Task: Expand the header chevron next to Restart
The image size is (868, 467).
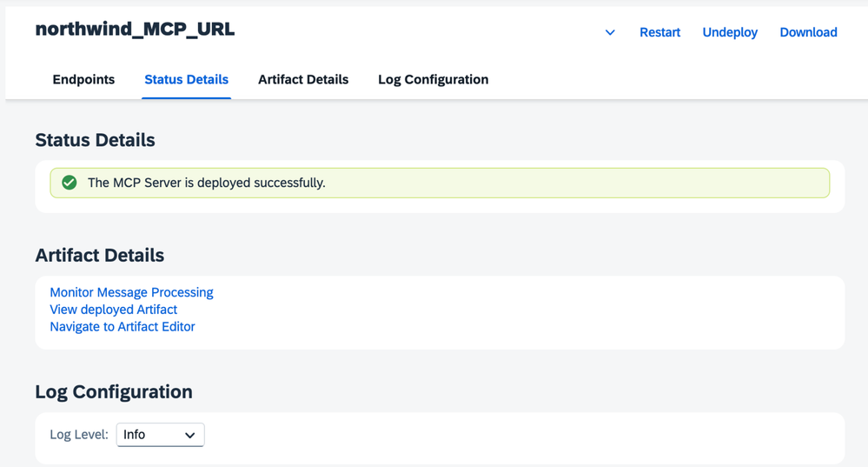Action: 610,33
